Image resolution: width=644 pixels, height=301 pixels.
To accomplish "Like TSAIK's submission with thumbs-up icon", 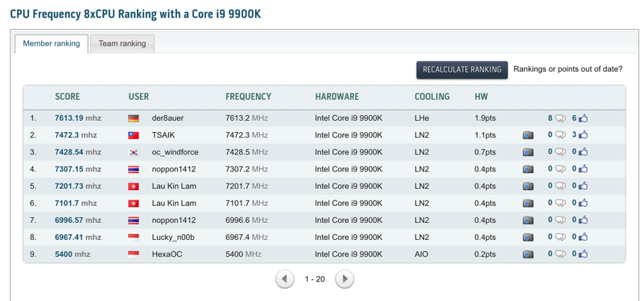I will point(583,135).
